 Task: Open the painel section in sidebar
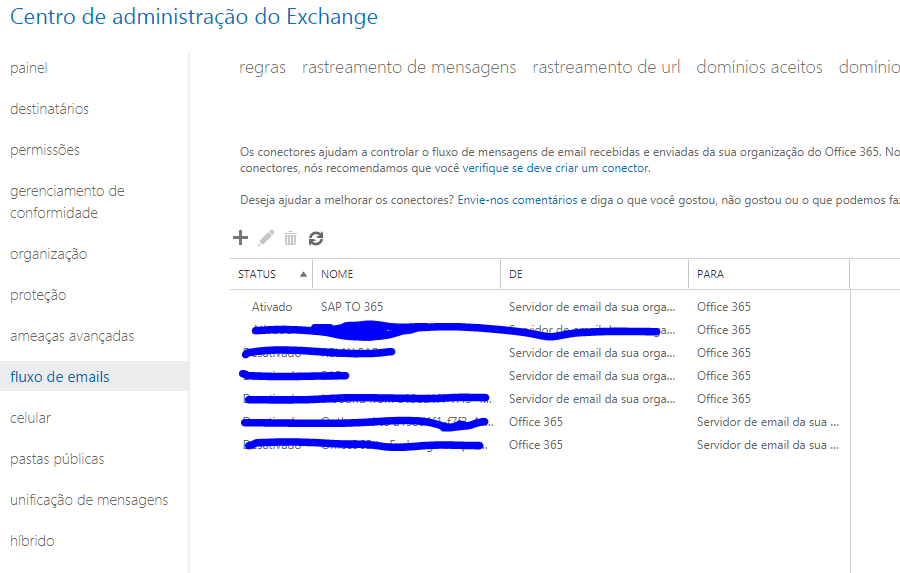pyautogui.click(x=29, y=68)
